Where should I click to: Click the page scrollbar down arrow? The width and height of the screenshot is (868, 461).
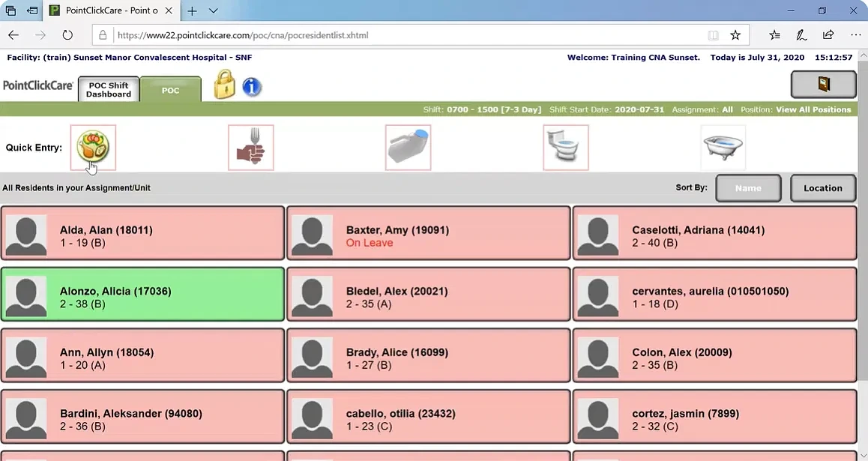point(863,456)
